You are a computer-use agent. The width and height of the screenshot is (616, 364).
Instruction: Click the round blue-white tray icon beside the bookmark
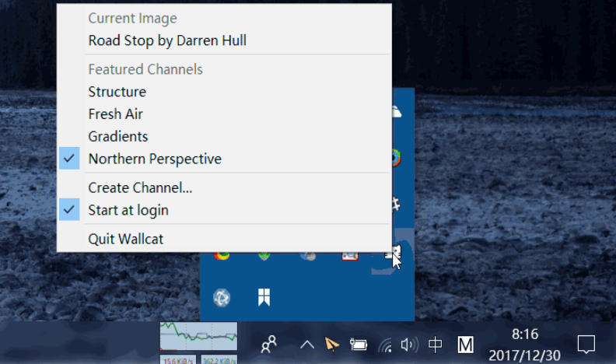pyautogui.click(x=221, y=297)
